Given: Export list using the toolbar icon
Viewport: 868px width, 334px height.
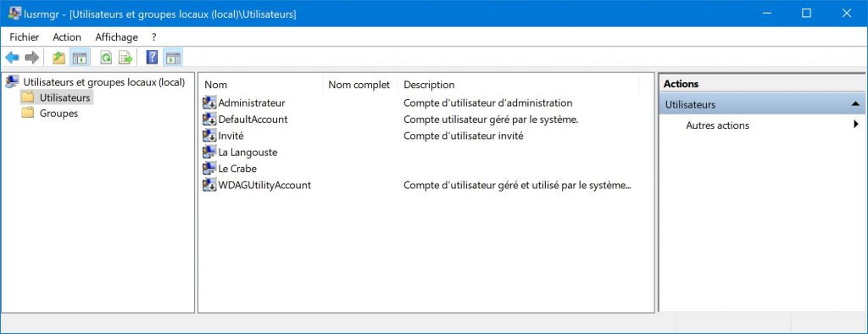Looking at the screenshot, I should tap(125, 58).
